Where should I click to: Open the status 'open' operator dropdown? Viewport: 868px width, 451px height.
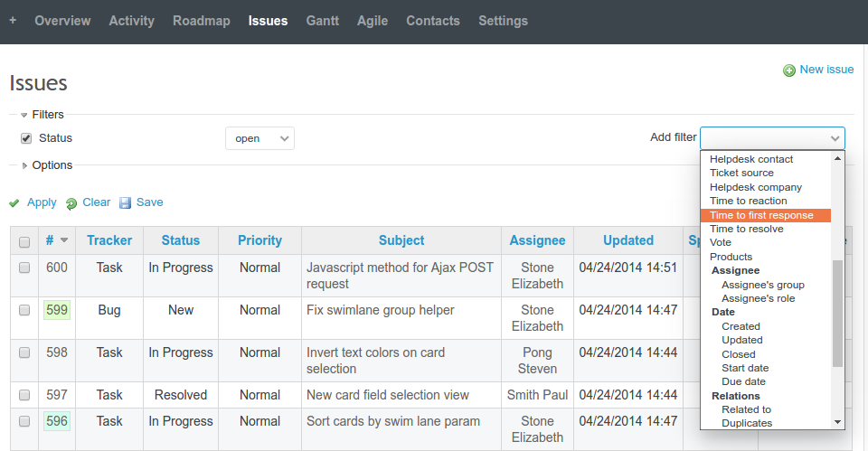(259, 138)
